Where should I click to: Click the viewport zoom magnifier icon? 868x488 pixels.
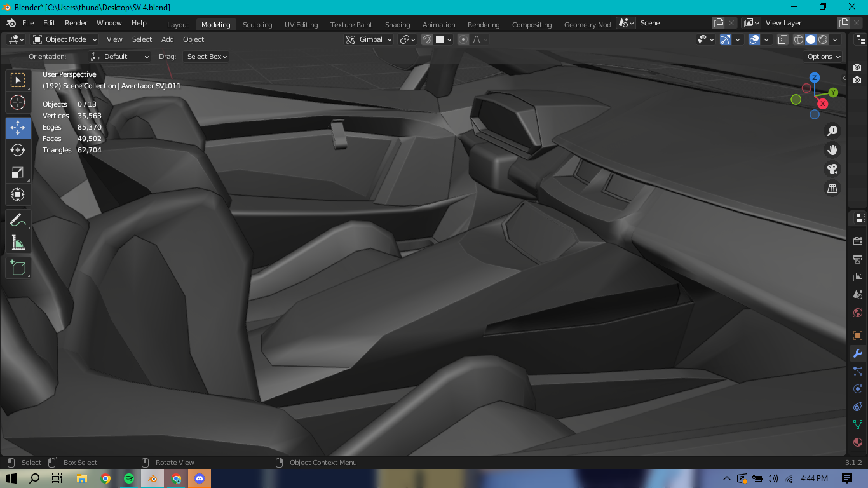tap(832, 131)
